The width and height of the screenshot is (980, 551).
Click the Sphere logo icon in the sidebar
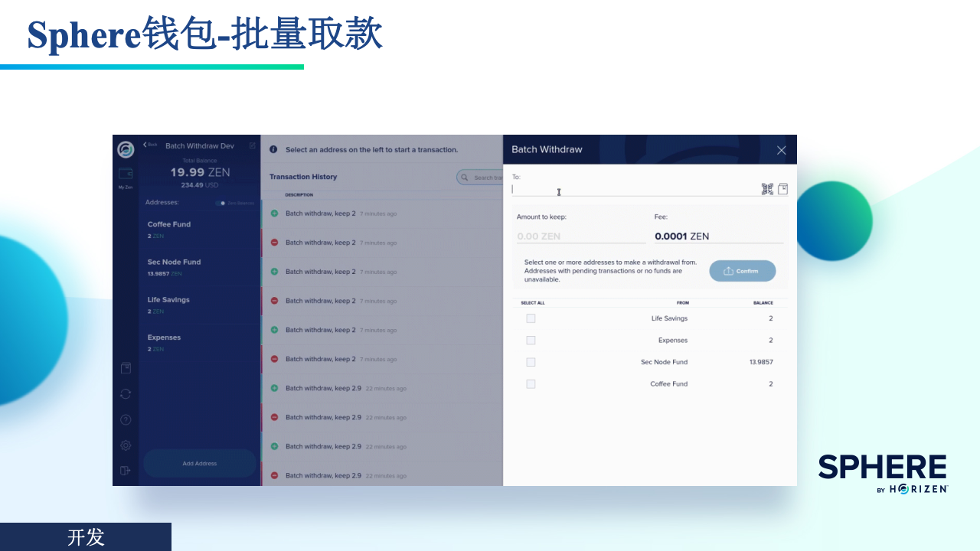(x=126, y=149)
